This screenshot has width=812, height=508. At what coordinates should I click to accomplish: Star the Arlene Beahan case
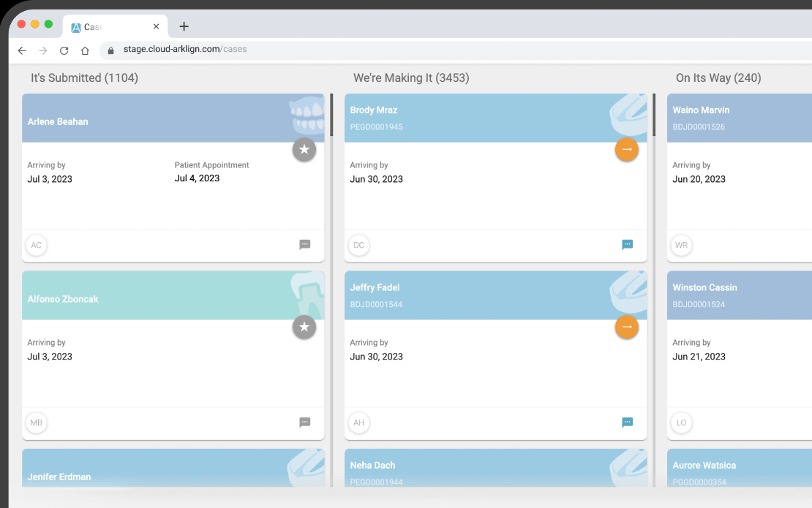[304, 150]
